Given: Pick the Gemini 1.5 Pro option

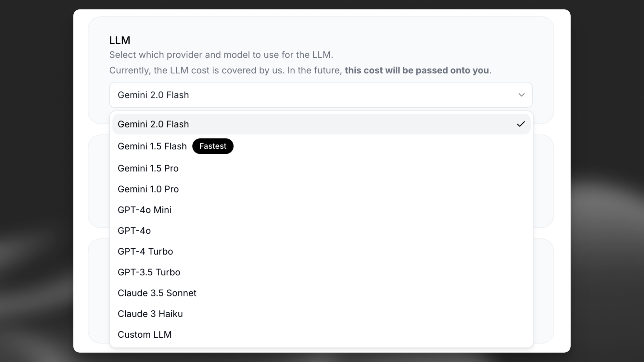Looking at the screenshot, I should (148, 169).
